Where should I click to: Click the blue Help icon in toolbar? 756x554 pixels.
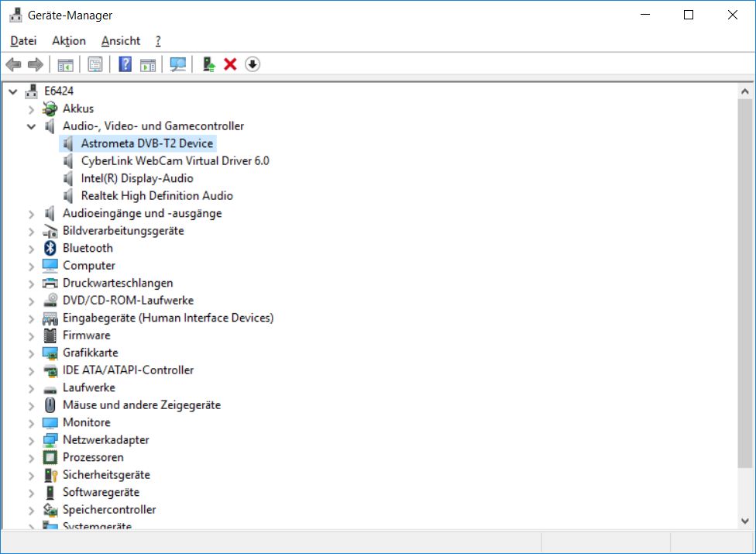point(125,64)
